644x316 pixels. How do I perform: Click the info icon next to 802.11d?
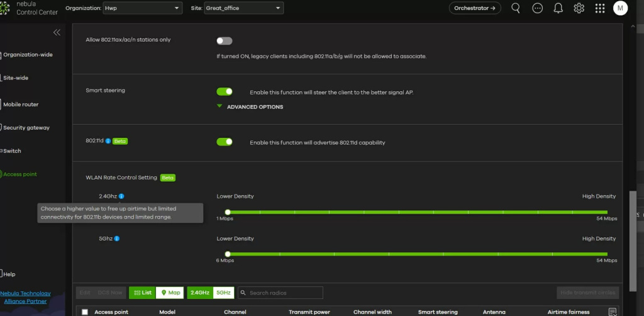(x=108, y=142)
